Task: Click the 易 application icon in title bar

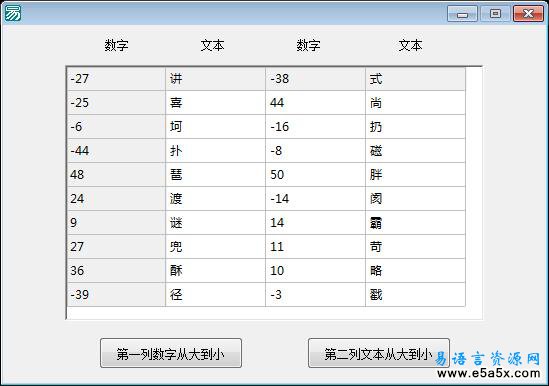Action: pos(12,13)
